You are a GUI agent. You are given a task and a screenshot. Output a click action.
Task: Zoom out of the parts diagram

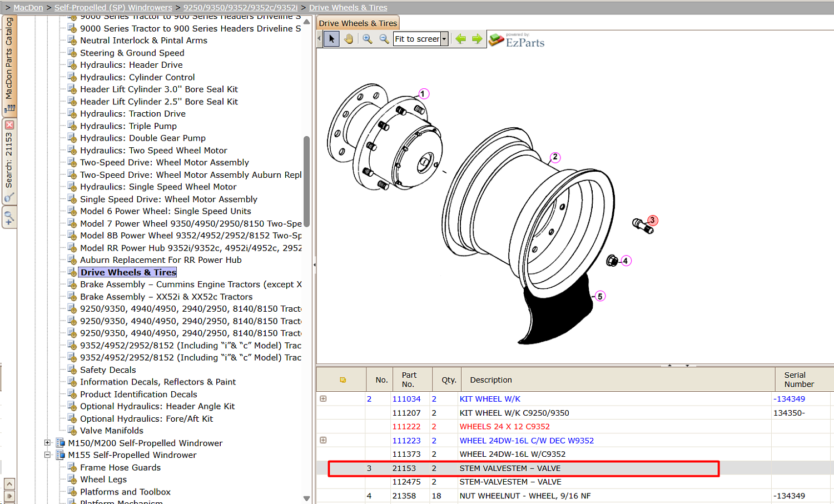(384, 39)
